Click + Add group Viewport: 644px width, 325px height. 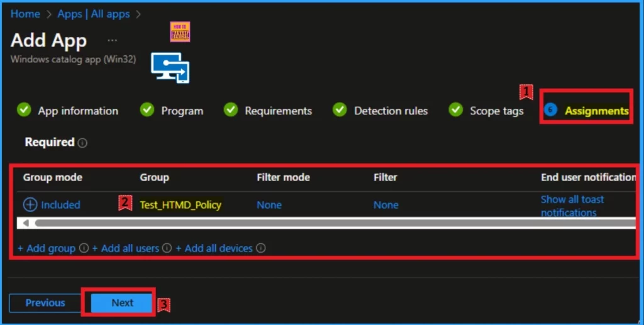coord(47,248)
